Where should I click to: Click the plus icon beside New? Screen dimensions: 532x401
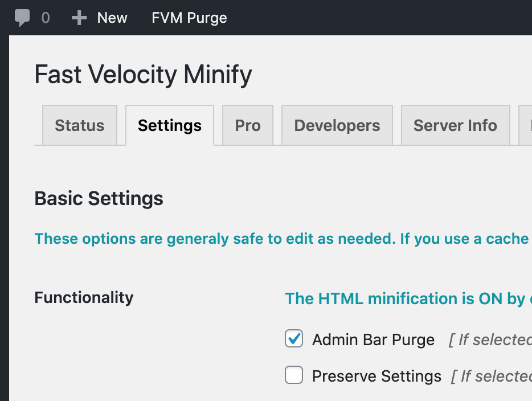[79, 18]
